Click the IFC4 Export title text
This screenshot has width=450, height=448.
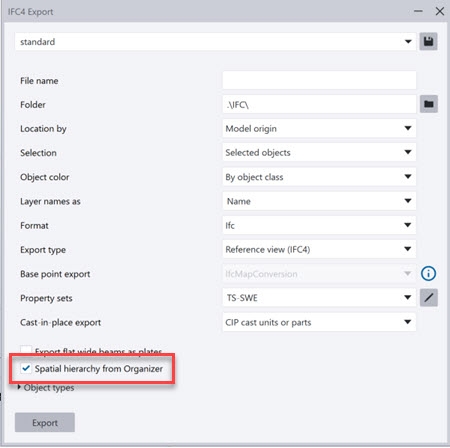[30, 12]
